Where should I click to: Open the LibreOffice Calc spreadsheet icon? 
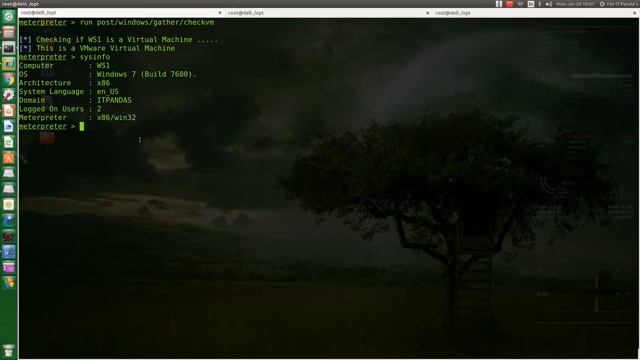pos(9,142)
